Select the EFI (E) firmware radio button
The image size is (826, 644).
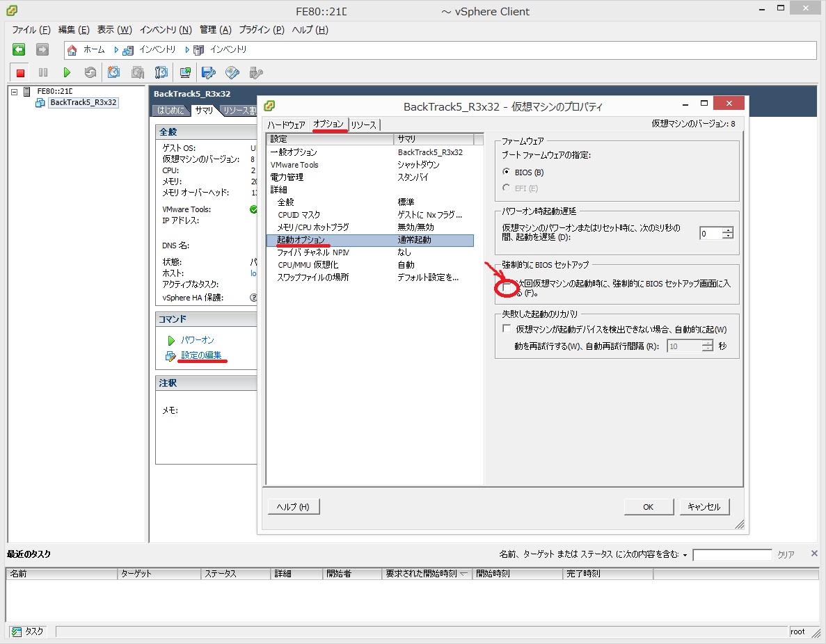pos(506,188)
